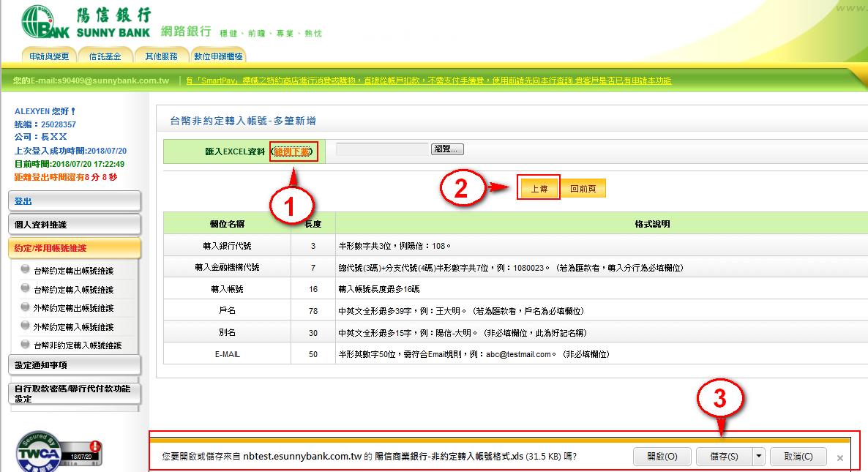Click the 長度 column header
Viewport: 868px width, 472px height.
[x=313, y=224]
